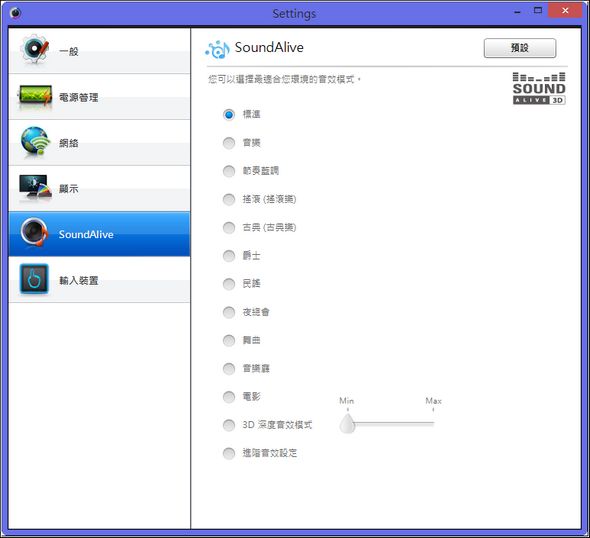Pick the 民謠 sound mode

coord(229,284)
